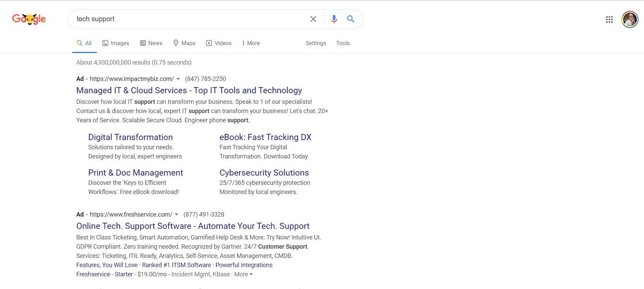
Task: Click the Maps pin icon
Action: pos(176,43)
